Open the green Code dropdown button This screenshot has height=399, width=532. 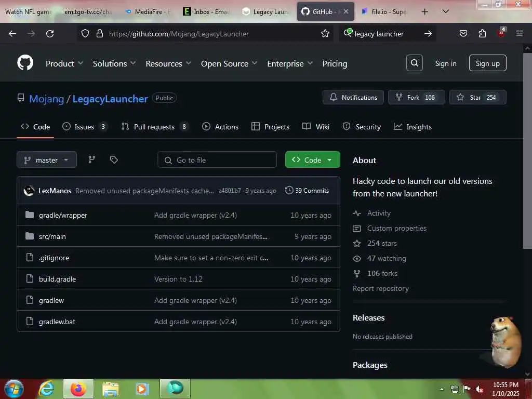click(312, 160)
